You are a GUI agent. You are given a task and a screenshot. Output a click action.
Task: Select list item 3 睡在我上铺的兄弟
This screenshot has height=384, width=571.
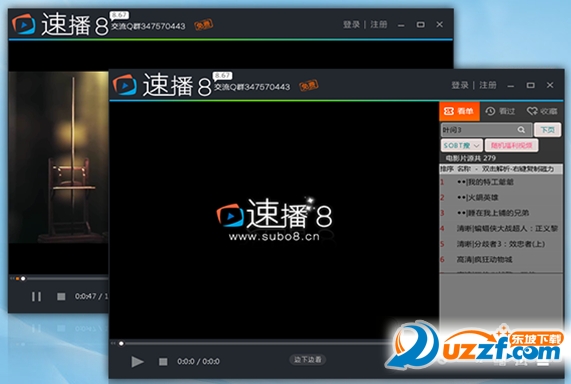tap(501, 213)
